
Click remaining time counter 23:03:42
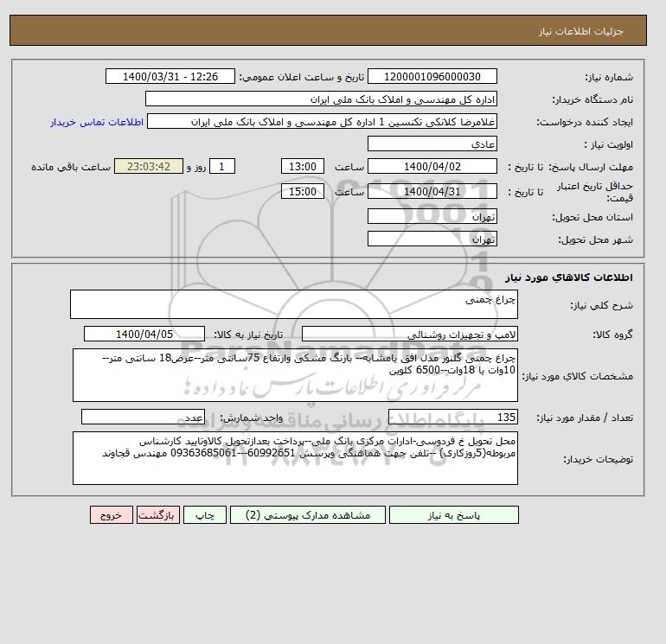pos(149,167)
